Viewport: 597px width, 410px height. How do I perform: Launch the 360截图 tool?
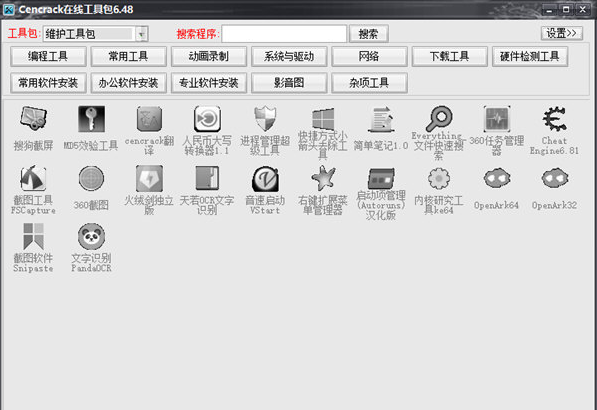pyautogui.click(x=91, y=178)
